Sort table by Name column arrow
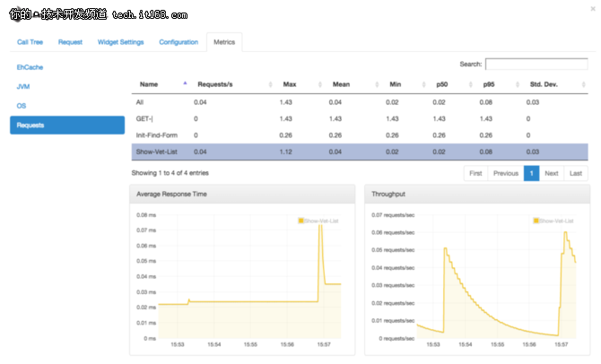This screenshot has height=364, width=601. tap(185, 83)
